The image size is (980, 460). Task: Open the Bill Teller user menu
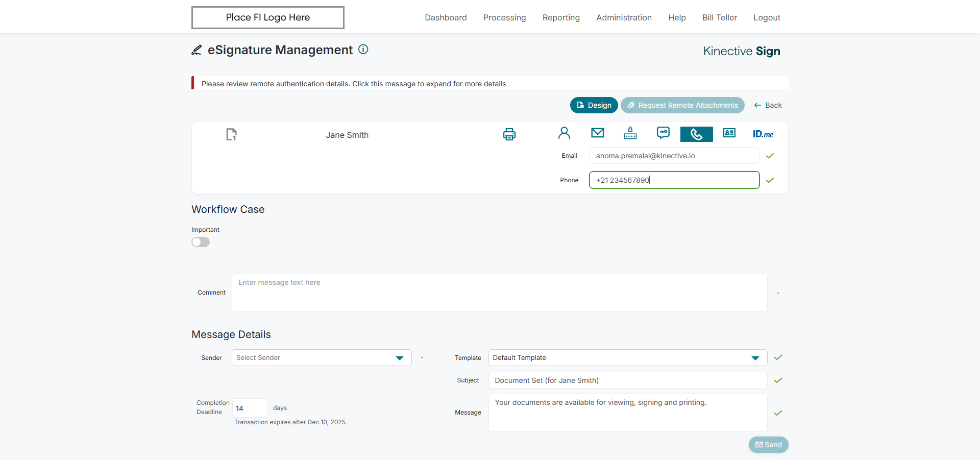(720, 18)
